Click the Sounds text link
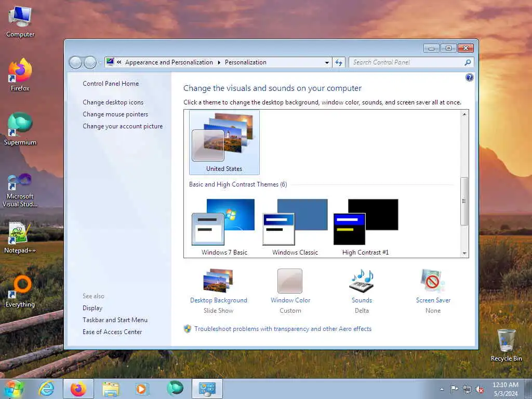This screenshot has width=532, height=399. (362, 300)
